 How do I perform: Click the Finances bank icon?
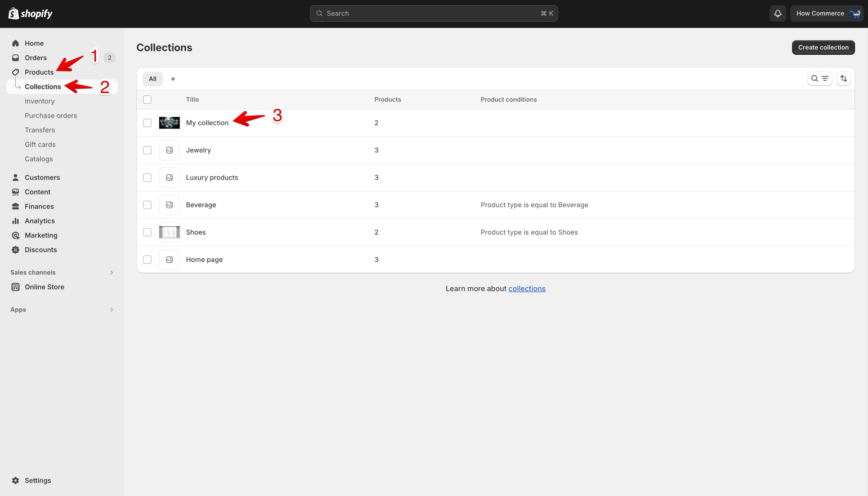(15, 206)
